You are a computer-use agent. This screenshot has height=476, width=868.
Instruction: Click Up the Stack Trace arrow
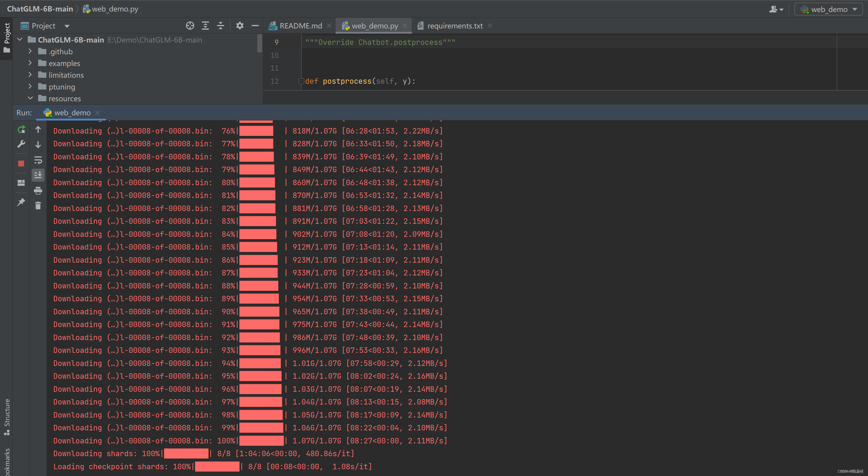38,129
